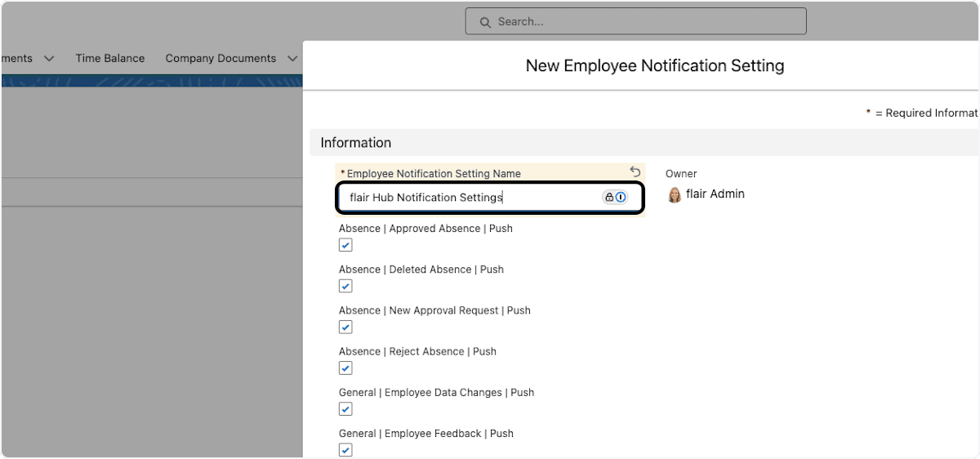Viewport: 980px width, 459px height.
Task: Open the Company Documents tab dropdown chevron
Action: [292, 59]
